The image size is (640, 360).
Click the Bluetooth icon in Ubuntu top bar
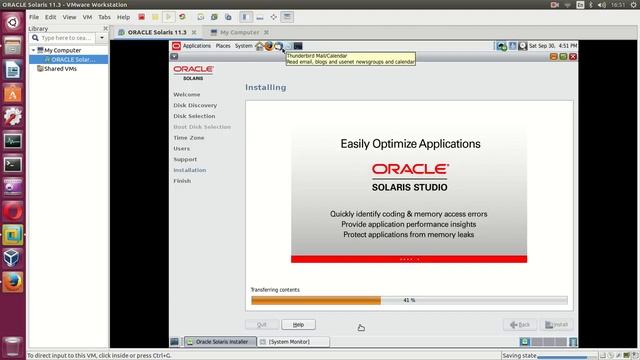click(591, 5)
